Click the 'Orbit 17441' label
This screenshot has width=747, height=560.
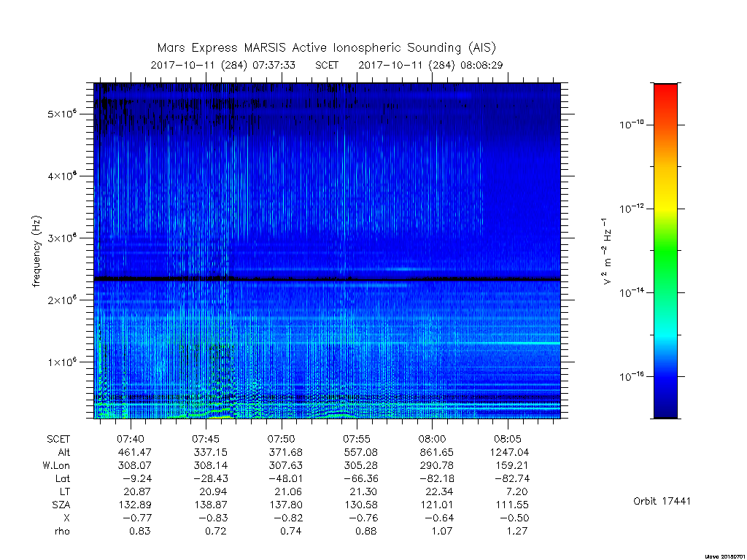(x=662, y=502)
